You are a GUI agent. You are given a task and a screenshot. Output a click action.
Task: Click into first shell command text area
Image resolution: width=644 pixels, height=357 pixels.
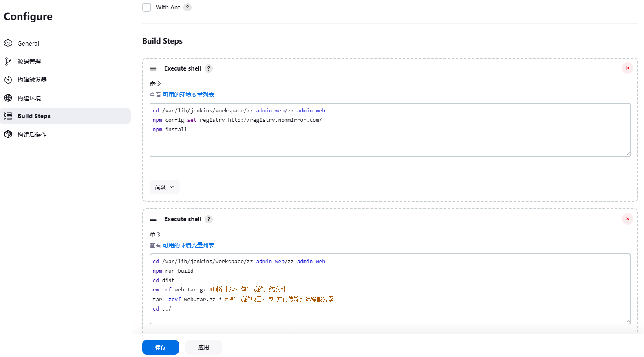pos(390,130)
